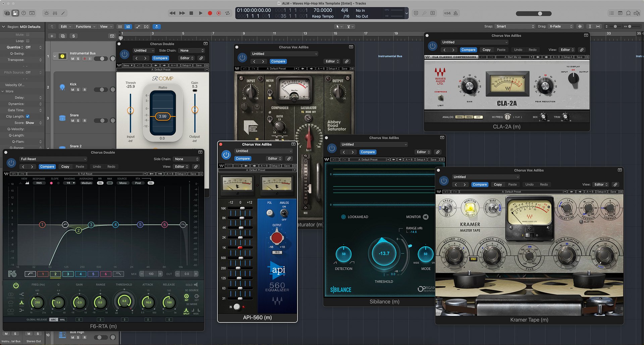Screen dimensions: 644x345
Task: Open the media Browsers icon
Action: pos(637,13)
